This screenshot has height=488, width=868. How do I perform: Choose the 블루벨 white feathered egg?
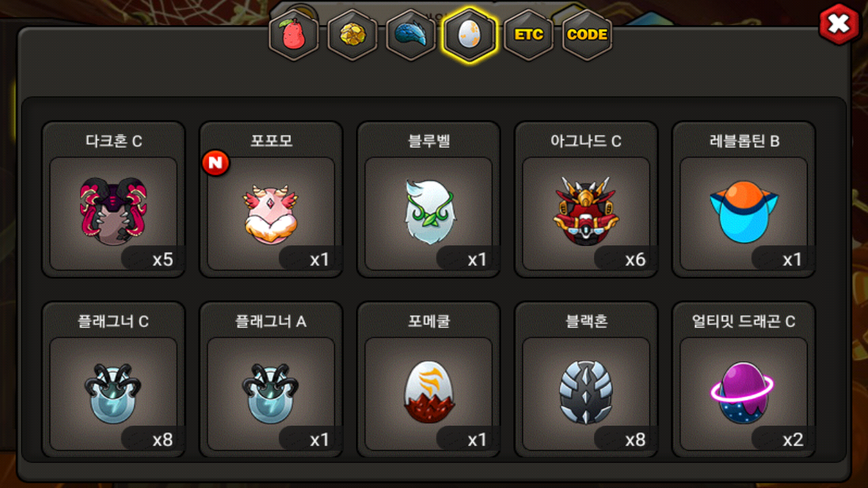[429, 199]
